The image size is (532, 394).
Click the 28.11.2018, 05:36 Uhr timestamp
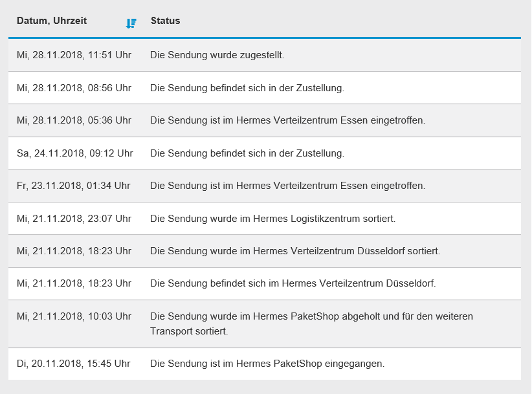(74, 120)
